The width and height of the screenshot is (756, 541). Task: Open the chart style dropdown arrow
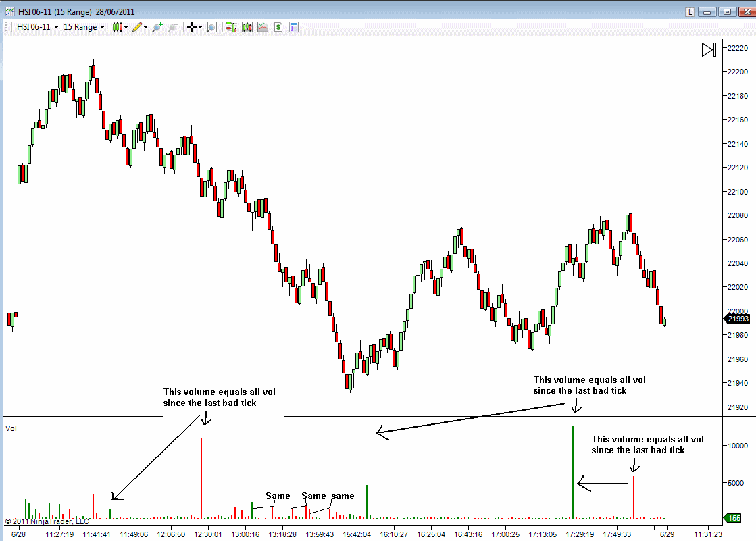(x=126, y=27)
